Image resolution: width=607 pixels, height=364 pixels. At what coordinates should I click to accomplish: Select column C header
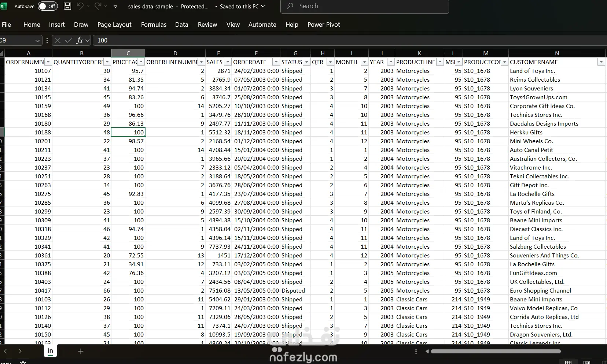[128, 53]
